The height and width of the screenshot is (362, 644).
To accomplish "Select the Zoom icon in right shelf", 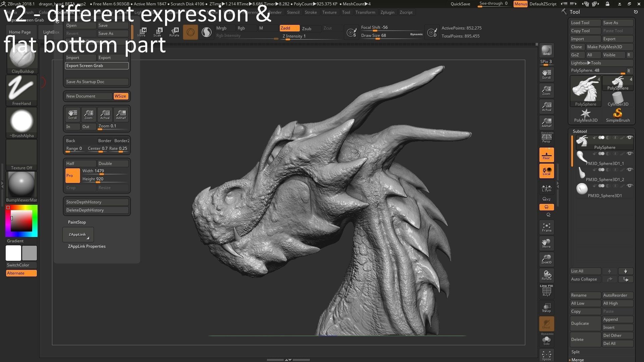I will pos(546,90).
